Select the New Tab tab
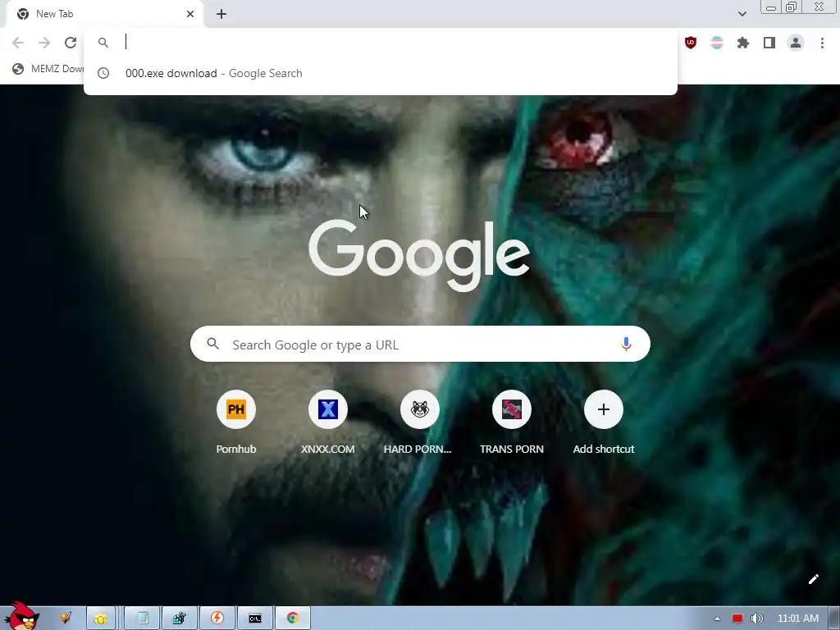 (x=104, y=15)
